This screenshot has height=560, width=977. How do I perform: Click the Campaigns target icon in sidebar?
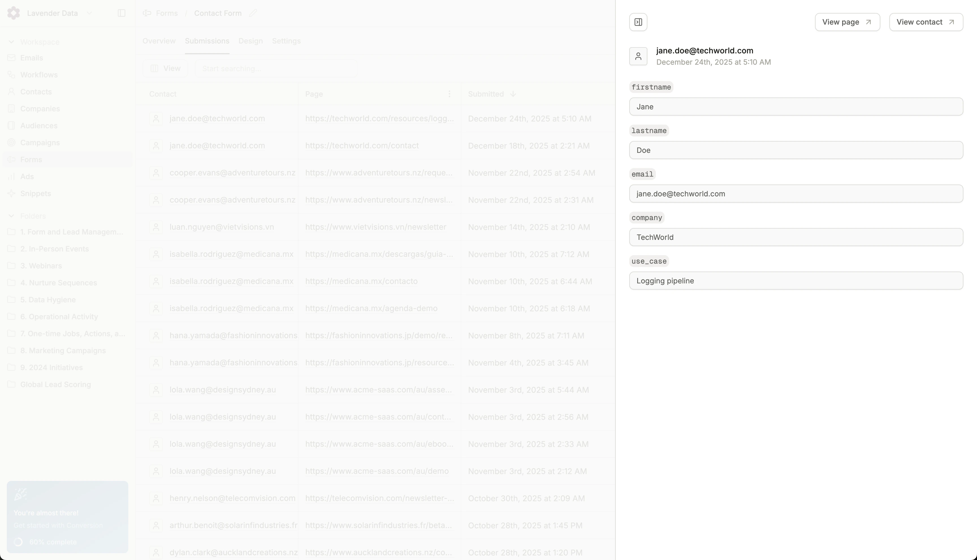(12, 143)
